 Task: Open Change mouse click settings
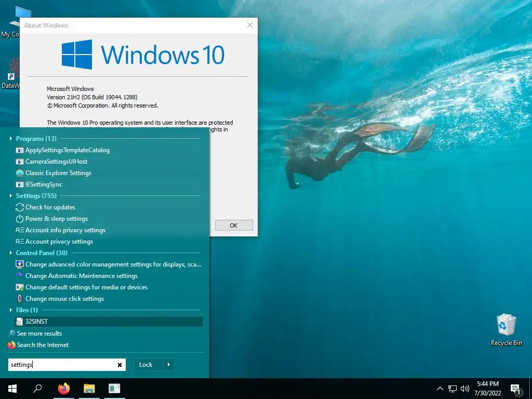109,299
